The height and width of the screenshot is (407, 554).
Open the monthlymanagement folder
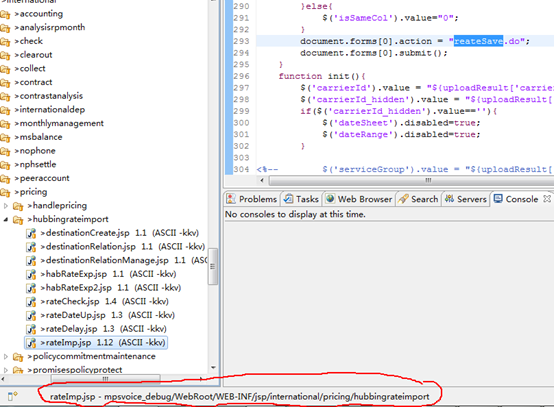click(61, 123)
